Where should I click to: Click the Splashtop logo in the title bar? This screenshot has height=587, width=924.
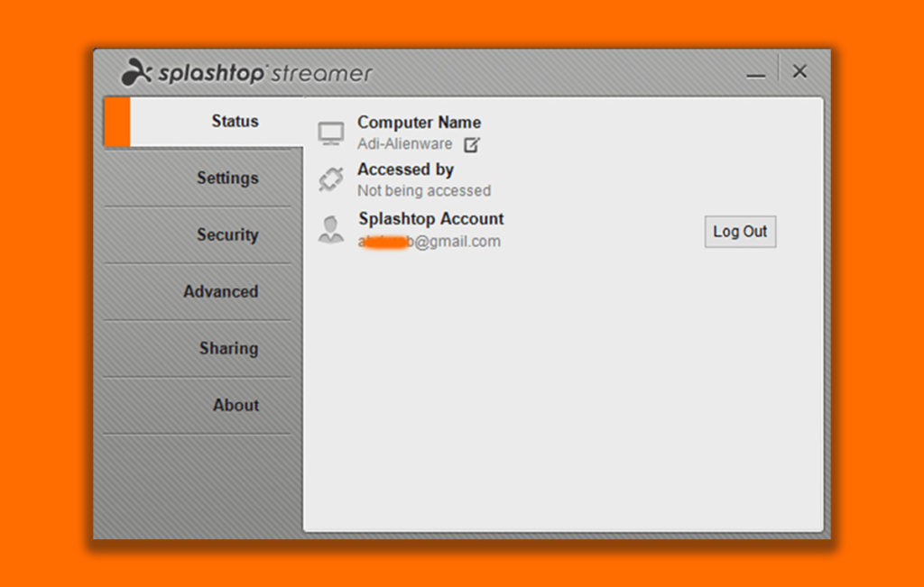tap(135, 71)
